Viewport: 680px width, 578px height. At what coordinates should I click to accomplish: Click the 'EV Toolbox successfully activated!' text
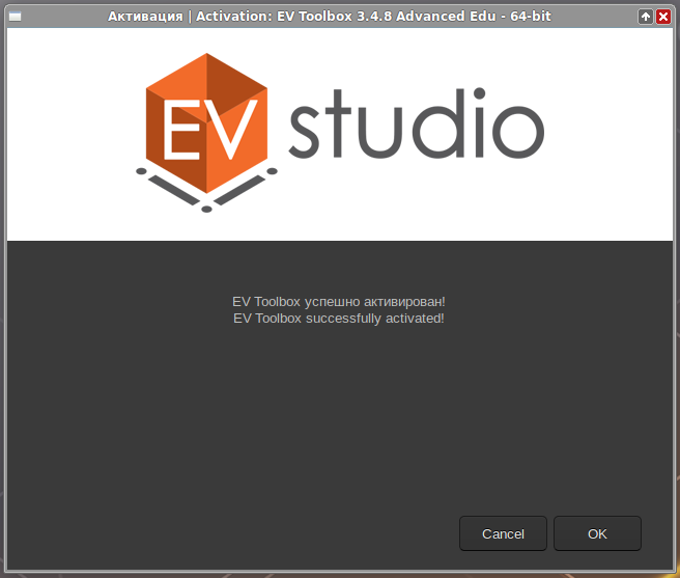pos(339,318)
